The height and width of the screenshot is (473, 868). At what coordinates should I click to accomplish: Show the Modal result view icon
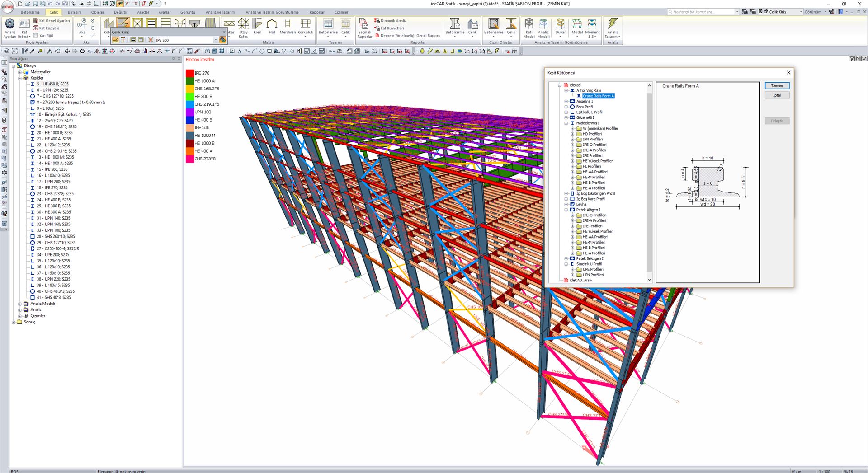tap(577, 27)
